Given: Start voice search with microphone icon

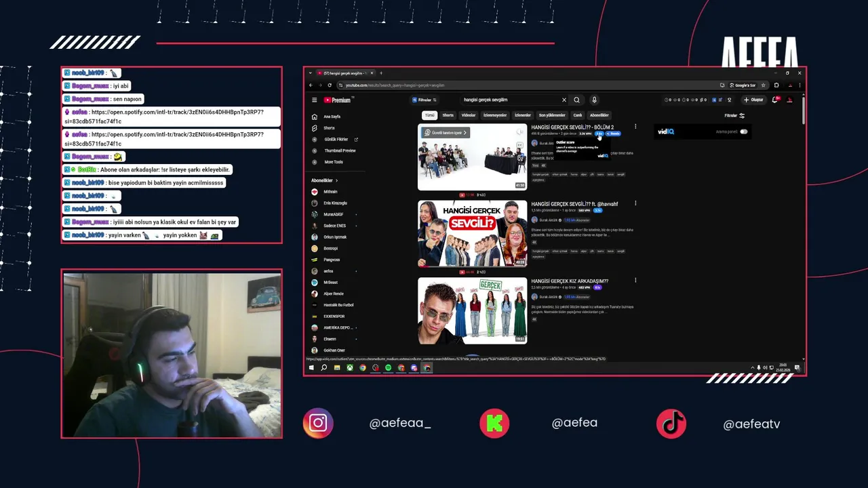Looking at the screenshot, I should click(x=594, y=100).
